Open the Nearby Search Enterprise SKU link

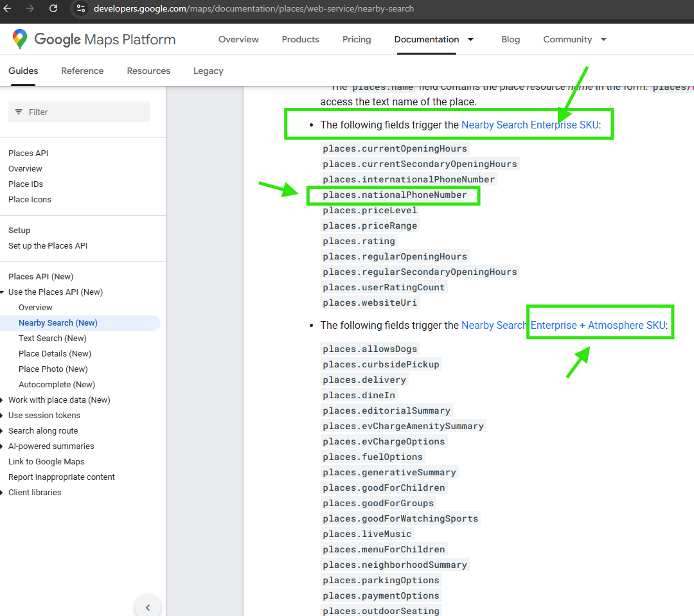point(529,125)
